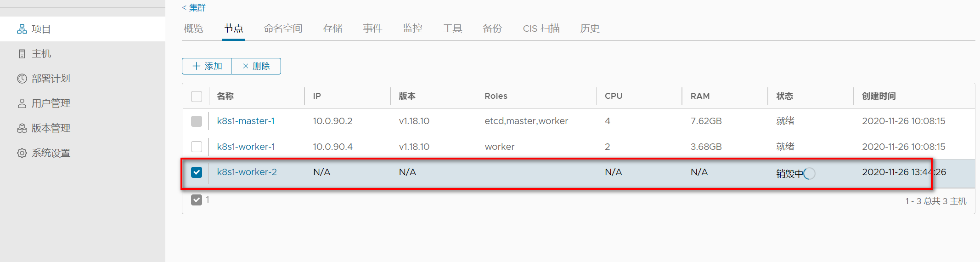Open the 备份 tab
The image size is (980, 262).
point(492,28)
